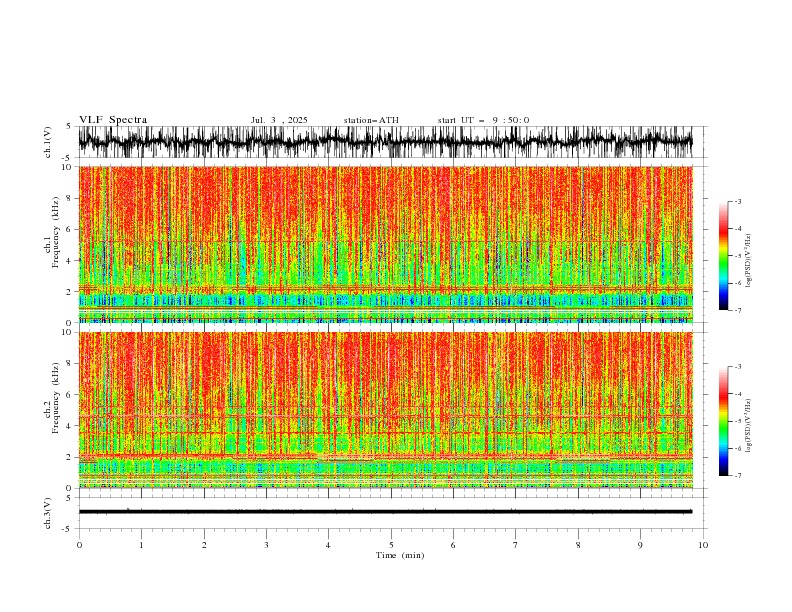
Task: Click the "VLF Spectra" plot title
Action: tap(113, 120)
